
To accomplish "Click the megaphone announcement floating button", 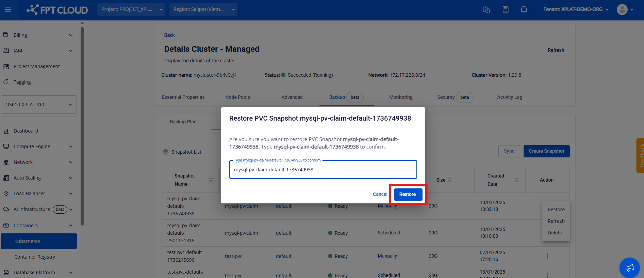I will (629, 267).
